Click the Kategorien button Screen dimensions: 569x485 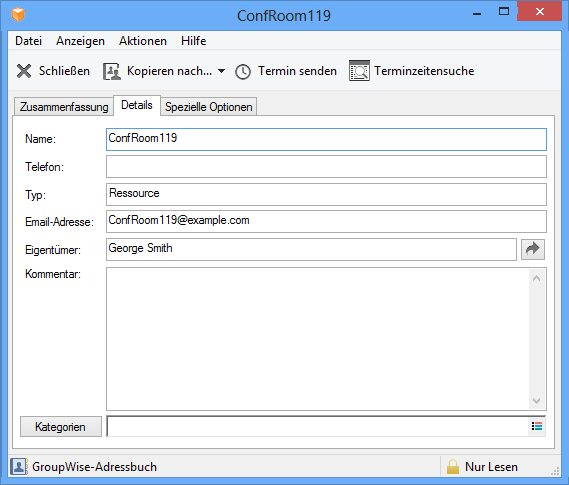(x=61, y=427)
